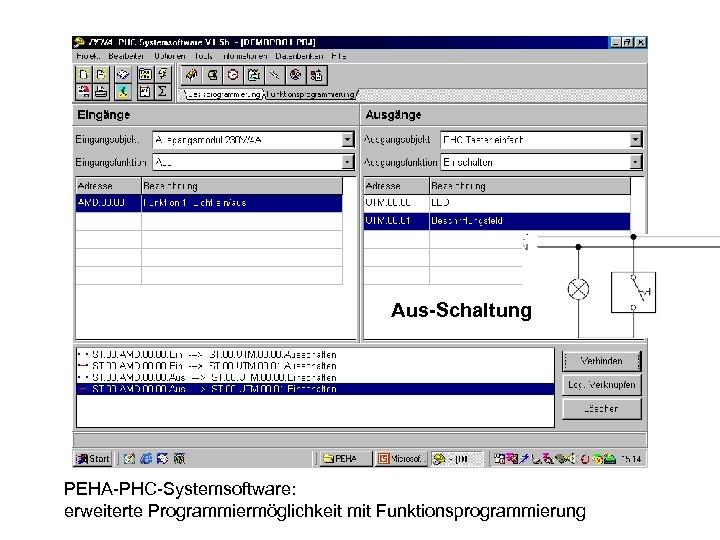Switch to the Basisprogrammierung tab
Viewport: 720px width, 540px height.
pos(224,95)
